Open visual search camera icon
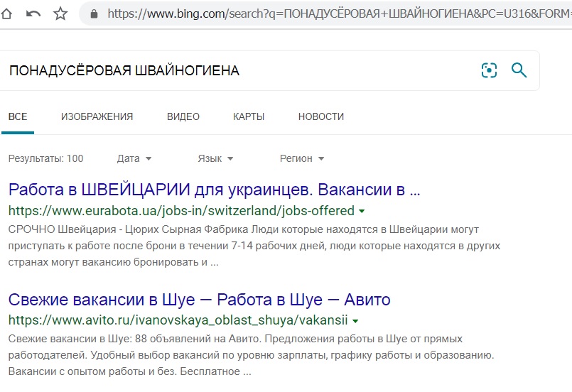572x392 pixels. (489, 70)
